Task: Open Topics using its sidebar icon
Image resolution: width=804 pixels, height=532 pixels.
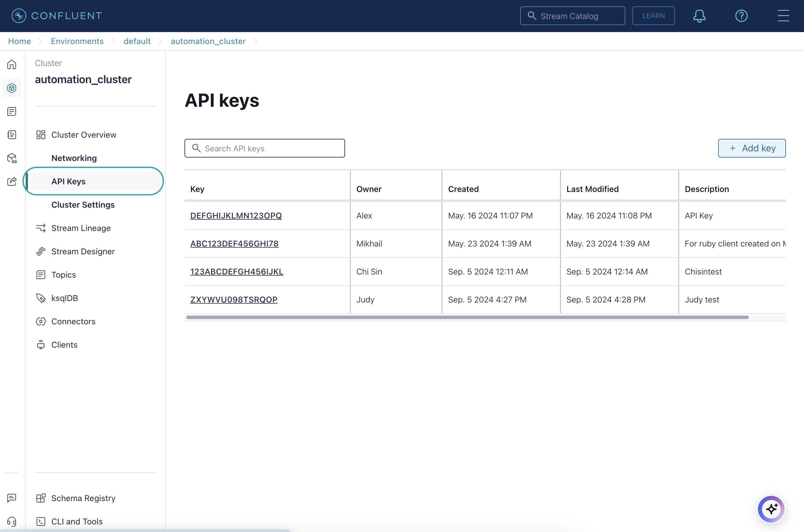Action: 63,274
